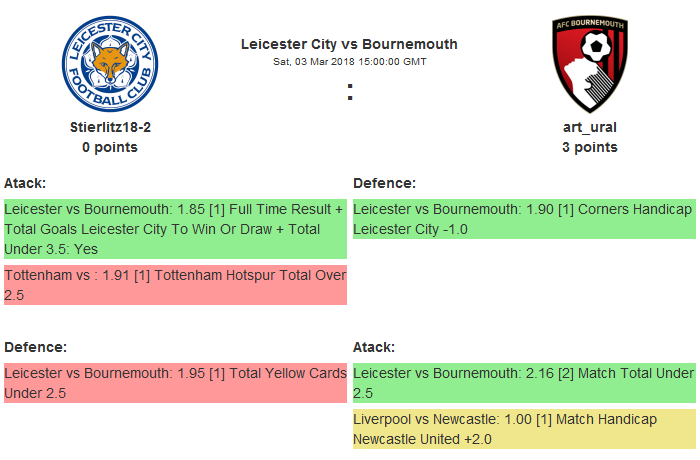
Task: Click the 0 points label under Stierlitz18-2
Action: coord(110,147)
